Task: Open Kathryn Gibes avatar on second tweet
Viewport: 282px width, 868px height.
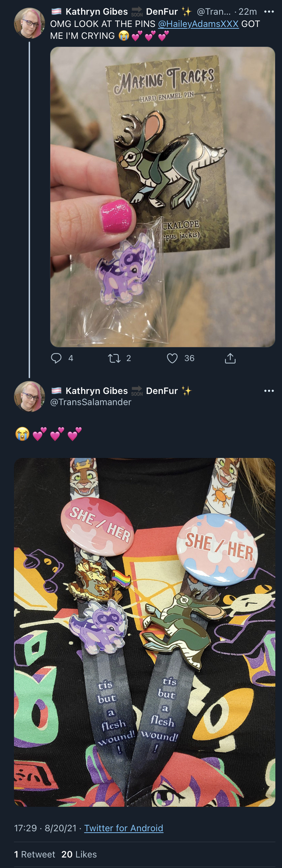Action: [x=29, y=396]
